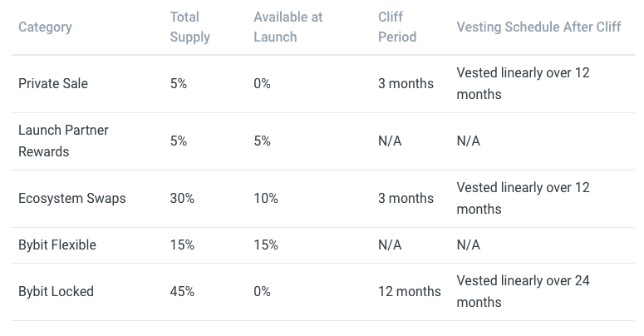Select the Bybit Flexible row label

click(x=57, y=245)
